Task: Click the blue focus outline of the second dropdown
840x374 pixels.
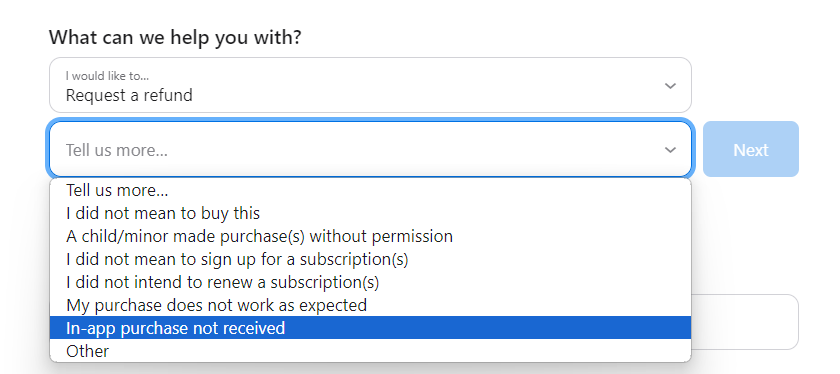Action: tap(370, 121)
